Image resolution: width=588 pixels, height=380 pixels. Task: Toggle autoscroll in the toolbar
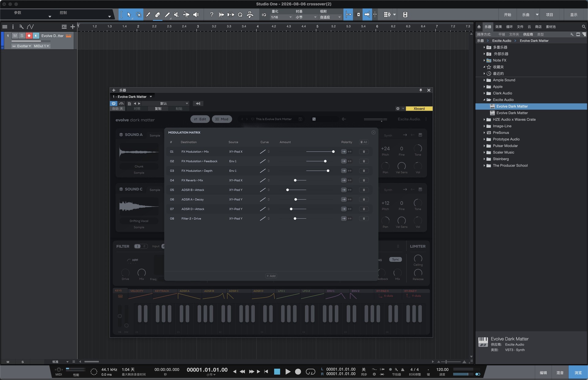click(x=367, y=15)
